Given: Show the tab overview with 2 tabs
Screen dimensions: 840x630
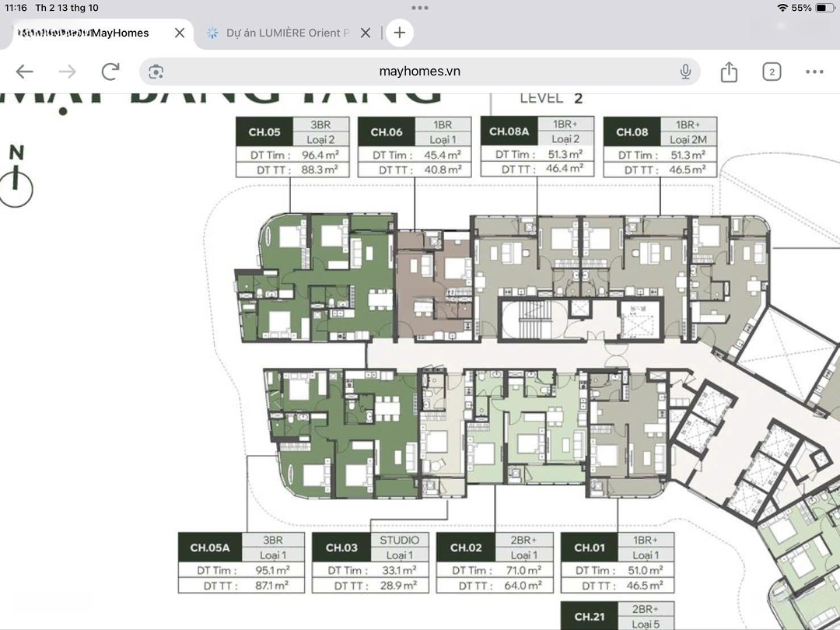Looking at the screenshot, I should 771,72.
